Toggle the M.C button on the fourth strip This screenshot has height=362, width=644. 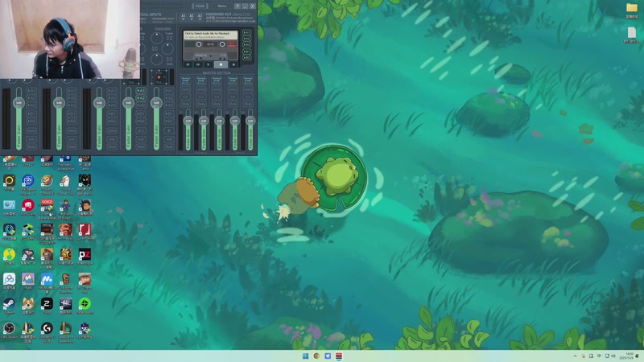(141, 131)
